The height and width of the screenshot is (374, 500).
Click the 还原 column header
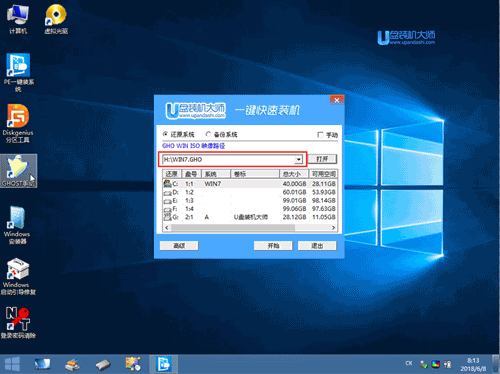point(172,174)
